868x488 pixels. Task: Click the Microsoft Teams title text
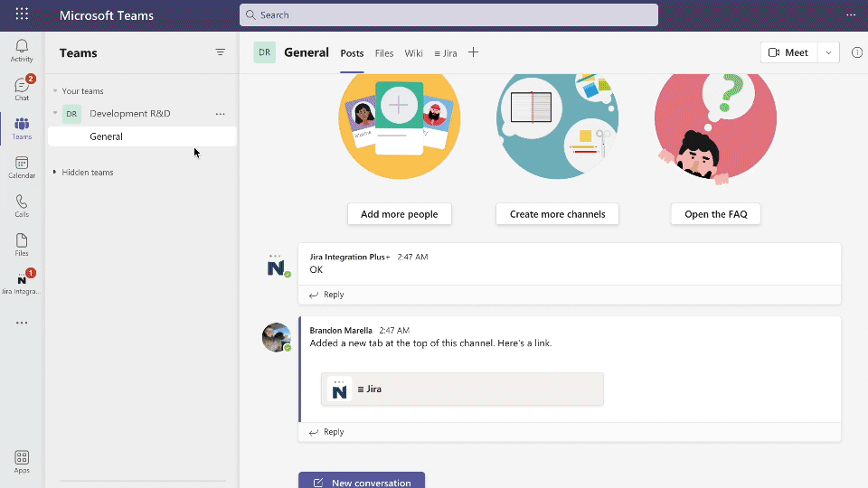[x=107, y=15]
